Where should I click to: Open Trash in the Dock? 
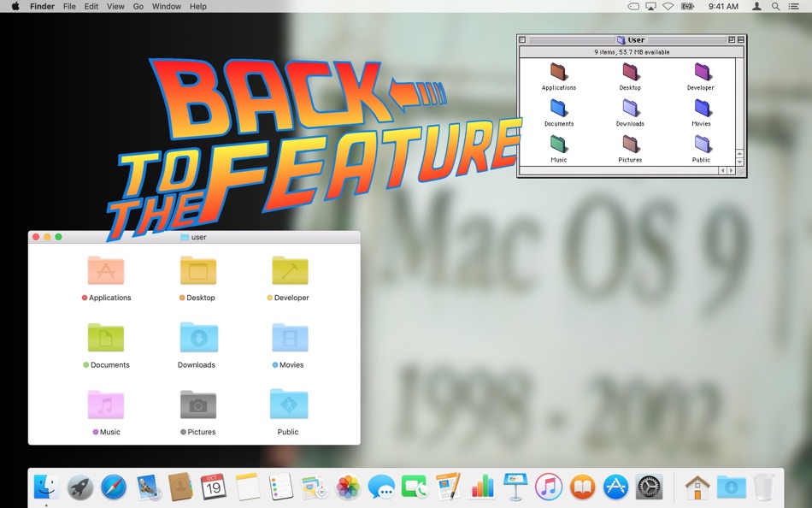click(x=764, y=487)
